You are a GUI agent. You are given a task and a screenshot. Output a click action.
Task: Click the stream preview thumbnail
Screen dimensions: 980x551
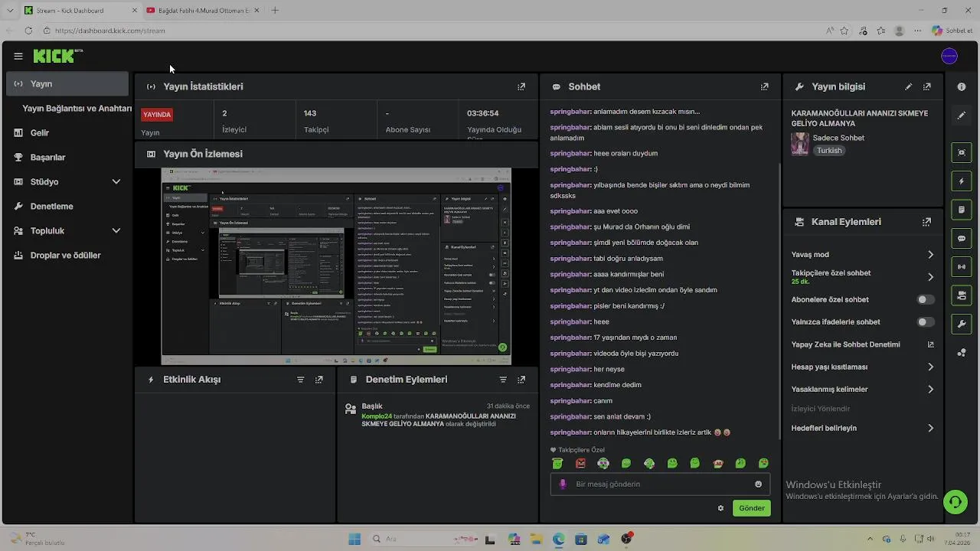336,266
